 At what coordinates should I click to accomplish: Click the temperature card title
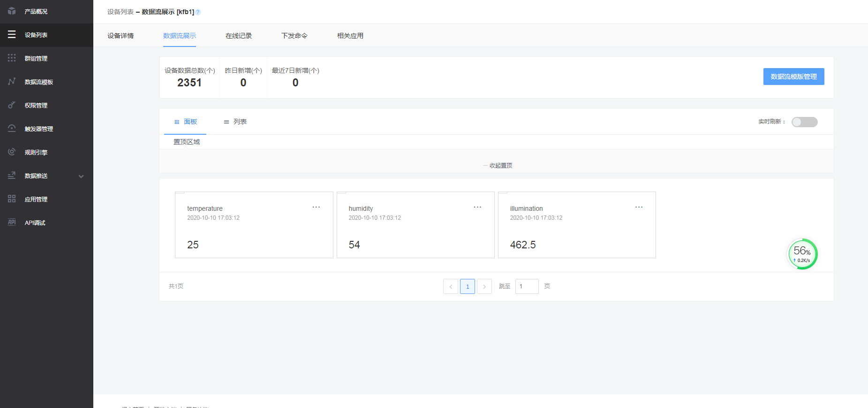click(x=205, y=208)
